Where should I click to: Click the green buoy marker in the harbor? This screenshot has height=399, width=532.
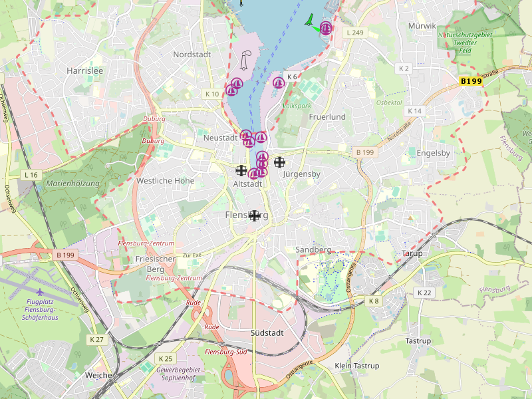coord(310,21)
